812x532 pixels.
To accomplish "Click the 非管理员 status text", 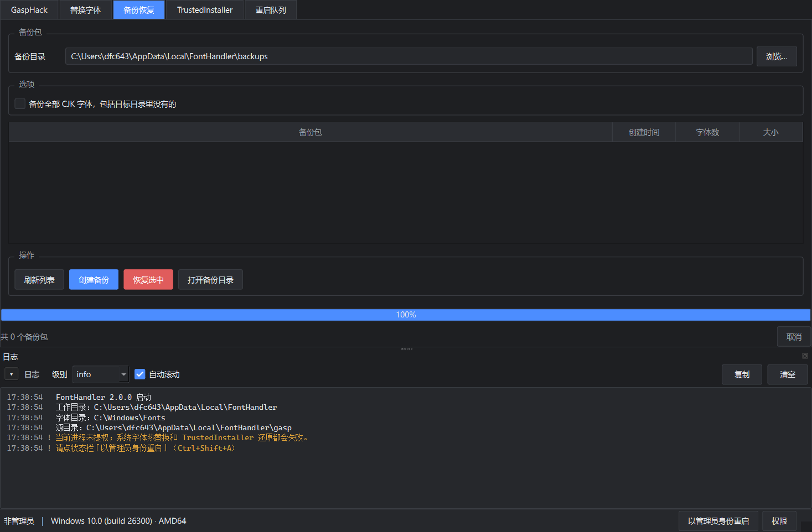I will pos(19,521).
